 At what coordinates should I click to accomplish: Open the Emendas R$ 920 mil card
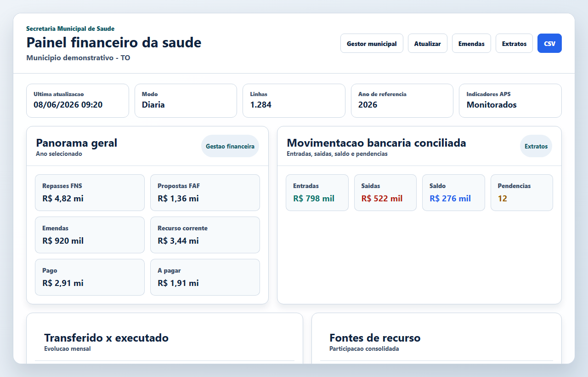90,235
